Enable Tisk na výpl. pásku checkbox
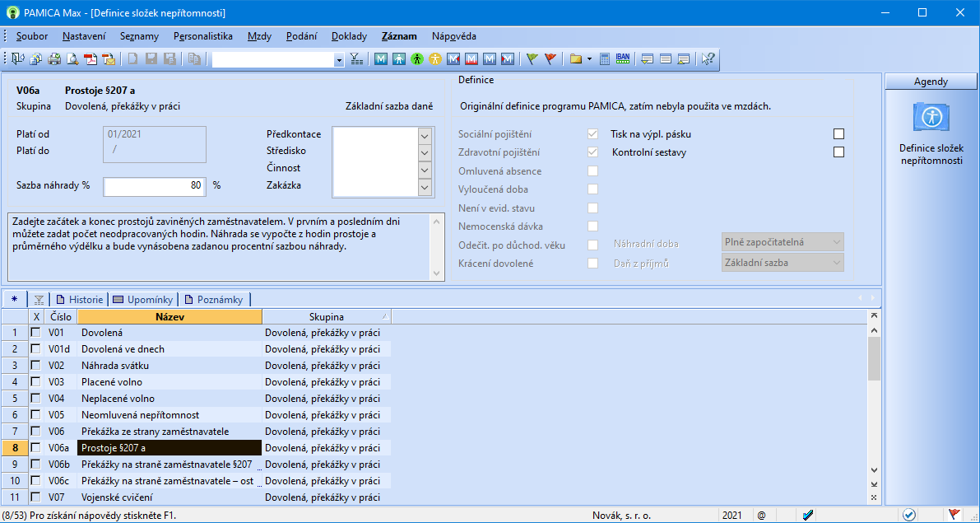Viewport: 980px width, 523px height. [838, 134]
